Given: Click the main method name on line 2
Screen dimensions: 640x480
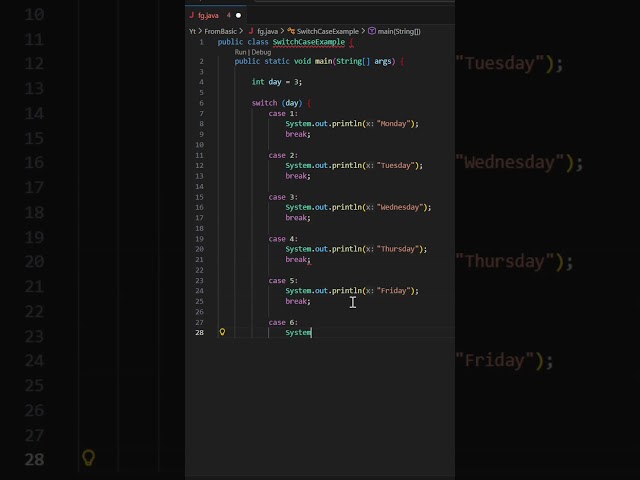Looking at the screenshot, I should 323,61.
